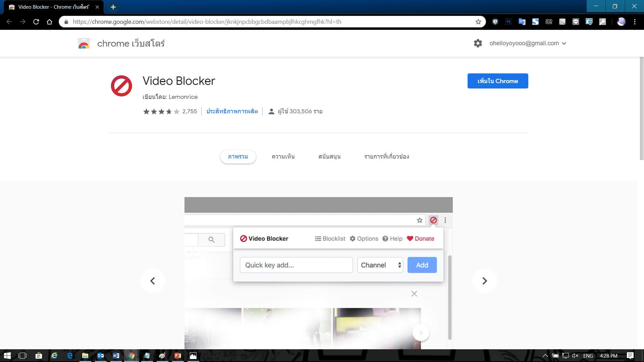Click the extension preview screenshot image
This screenshot has height=362, width=644.
pyautogui.click(x=319, y=273)
